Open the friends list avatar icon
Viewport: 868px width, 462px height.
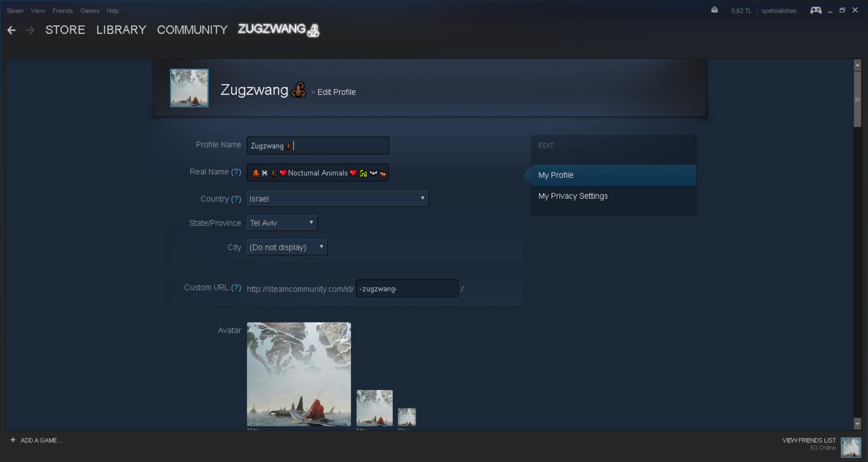851,448
